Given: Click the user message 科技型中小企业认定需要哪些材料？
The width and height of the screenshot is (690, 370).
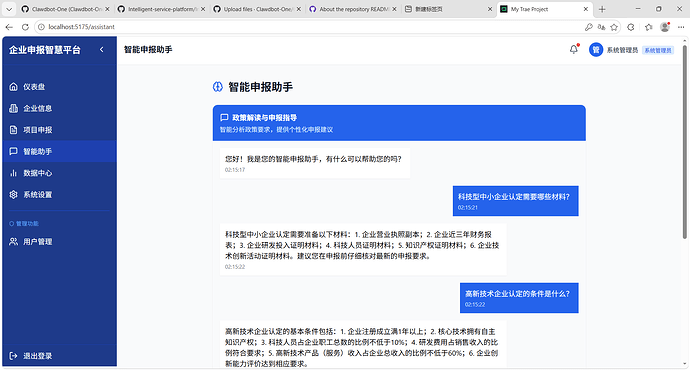Looking at the screenshot, I should [515, 201].
